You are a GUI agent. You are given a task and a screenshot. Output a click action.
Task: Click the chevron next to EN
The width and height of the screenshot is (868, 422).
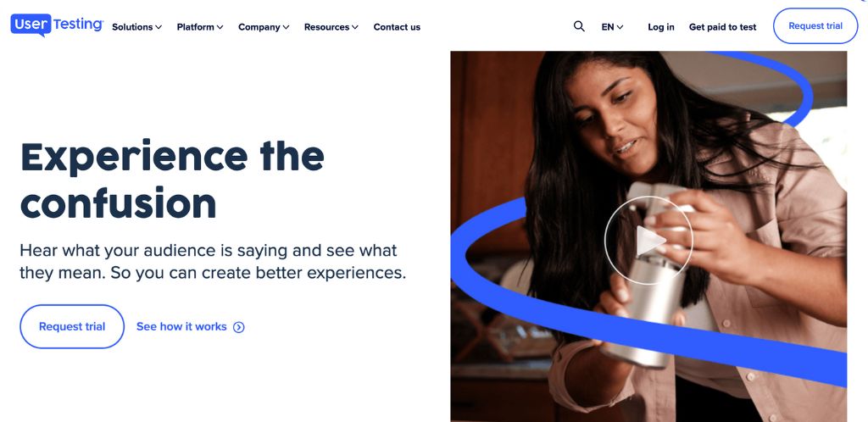click(620, 27)
